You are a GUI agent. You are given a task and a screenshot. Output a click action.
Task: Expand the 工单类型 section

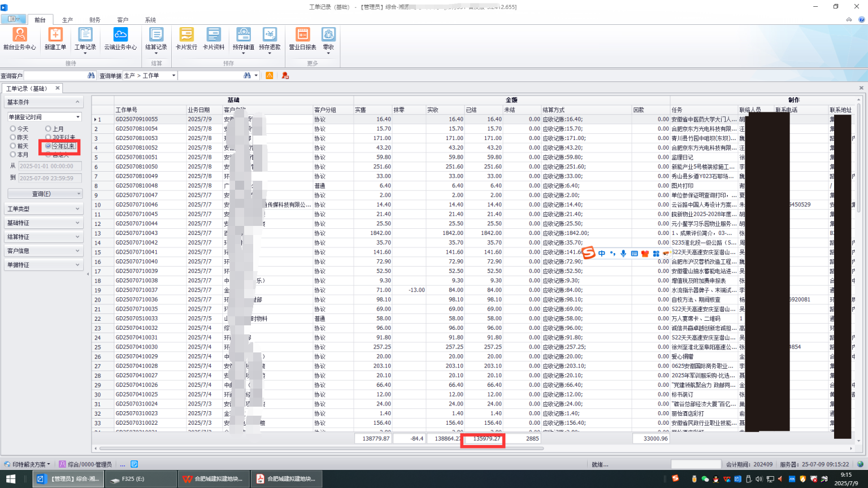coord(44,208)
